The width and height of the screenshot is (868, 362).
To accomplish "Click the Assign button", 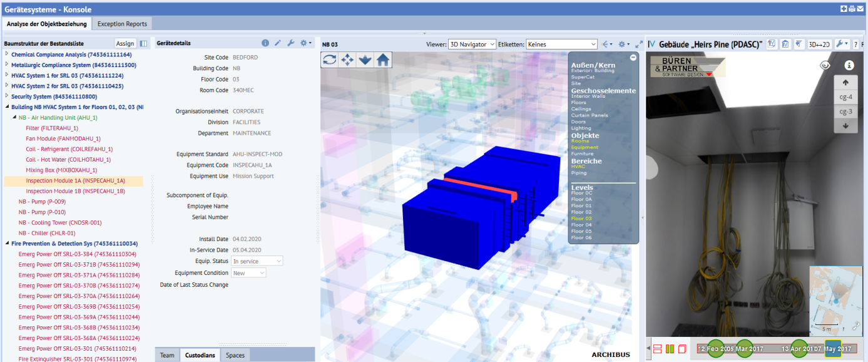I will click(125, 43).
